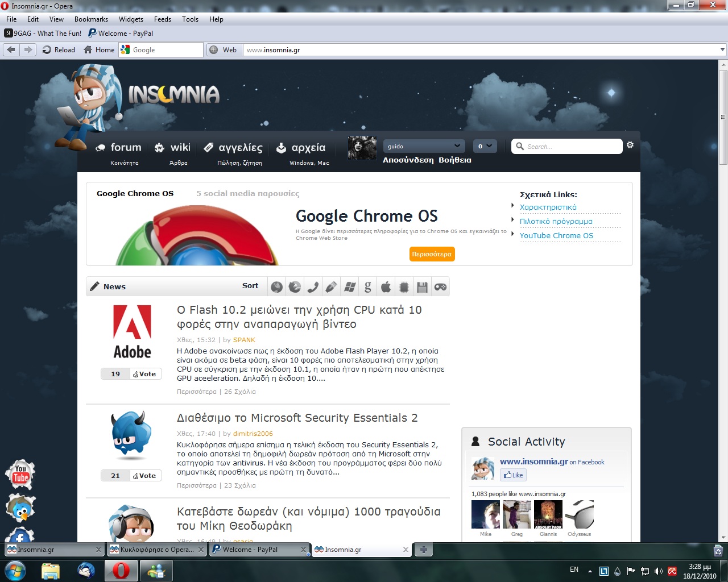
Task: Select the Google Chrome OS slide tab
Action: coord(135,193)
